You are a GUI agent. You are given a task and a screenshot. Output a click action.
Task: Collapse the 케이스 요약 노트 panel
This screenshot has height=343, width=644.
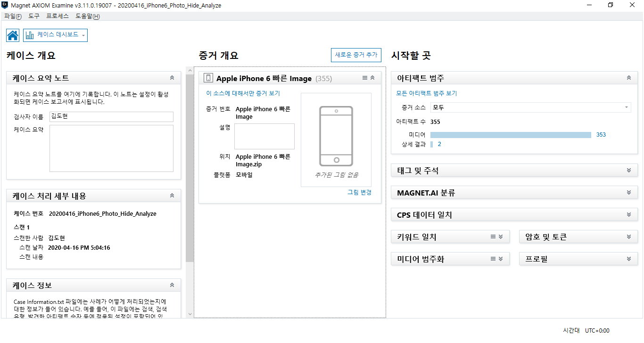click(172, 78)
